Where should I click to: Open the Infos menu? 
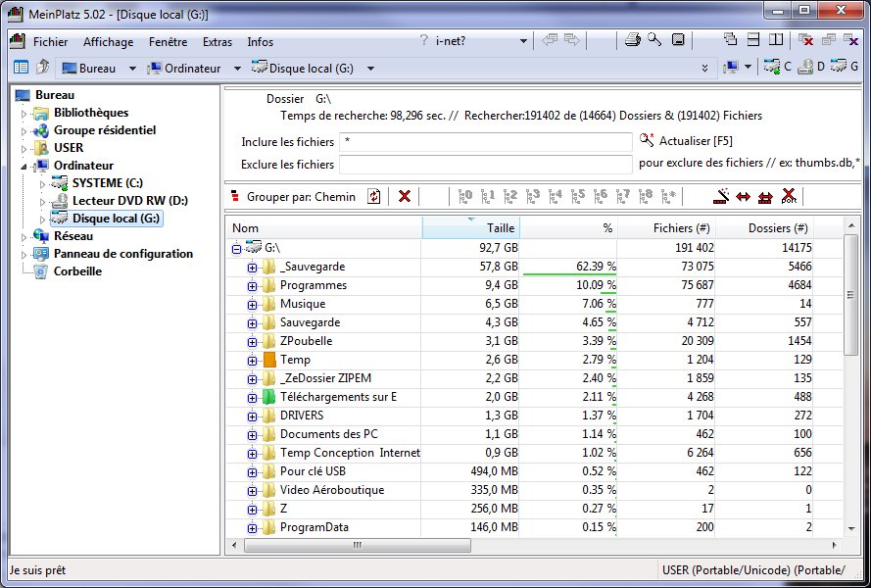coord(260,42)
